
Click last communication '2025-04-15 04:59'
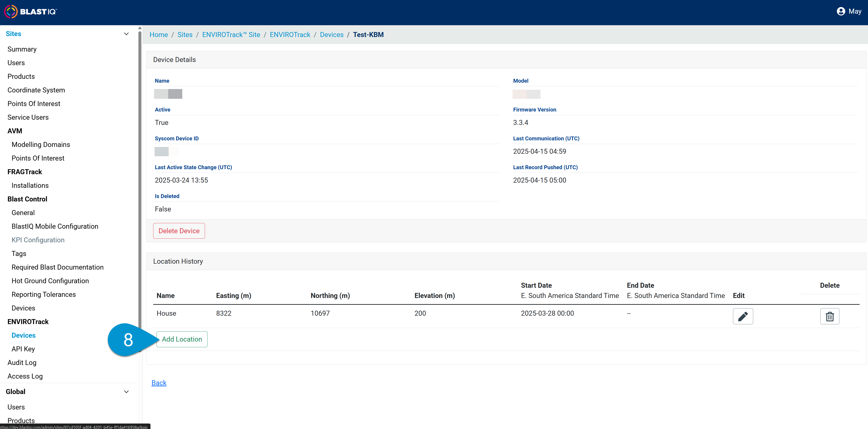[540, 151]
